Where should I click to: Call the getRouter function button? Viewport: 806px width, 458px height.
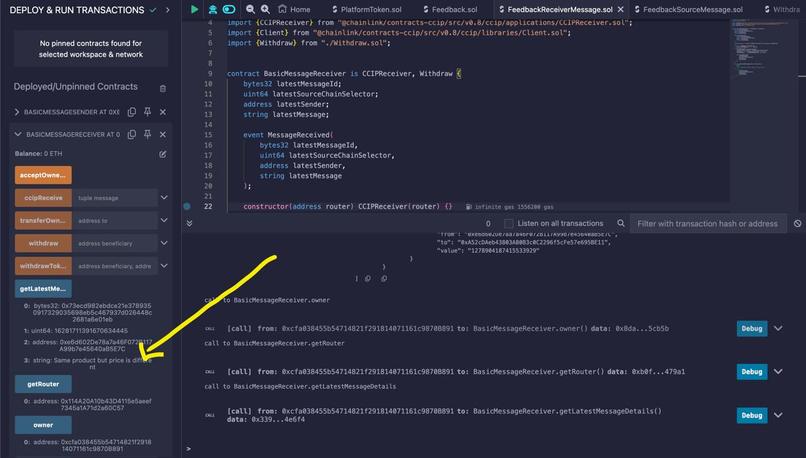point(43,384)
